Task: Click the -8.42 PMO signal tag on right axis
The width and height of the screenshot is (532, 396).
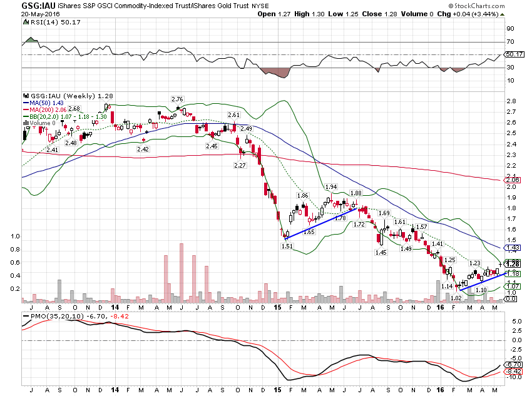Action: pos(514,372)
